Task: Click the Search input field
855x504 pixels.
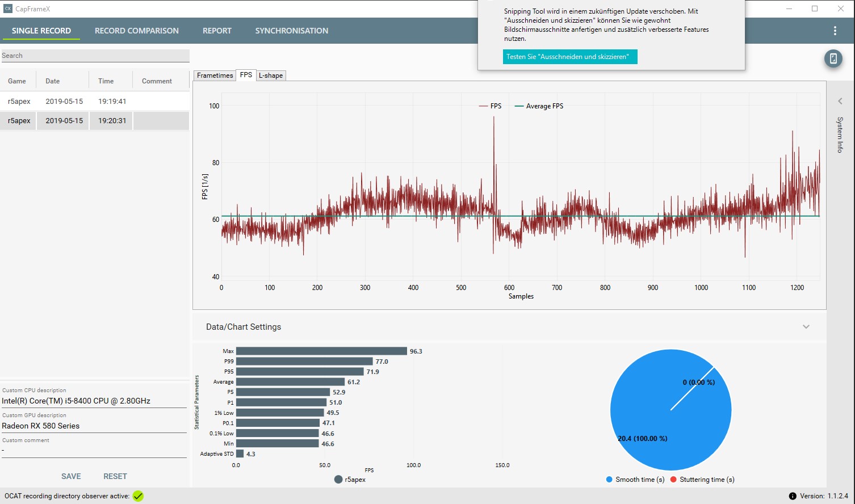Action: (x=95, y=56)
